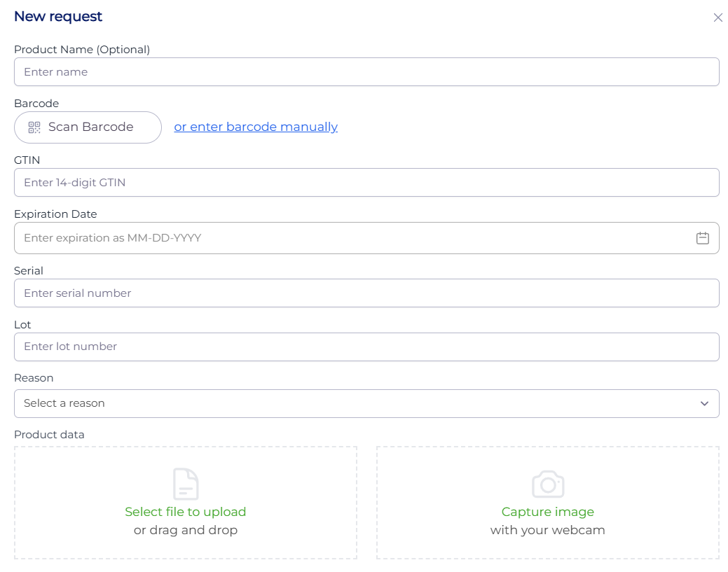Click the QR code icon in Scan Barcode

tap(34, 127)
